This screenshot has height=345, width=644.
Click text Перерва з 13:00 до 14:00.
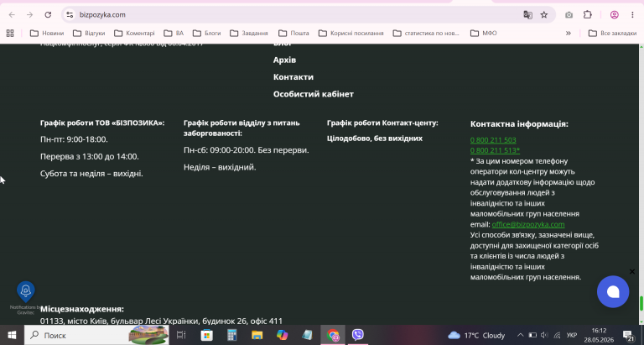(90, 157)
